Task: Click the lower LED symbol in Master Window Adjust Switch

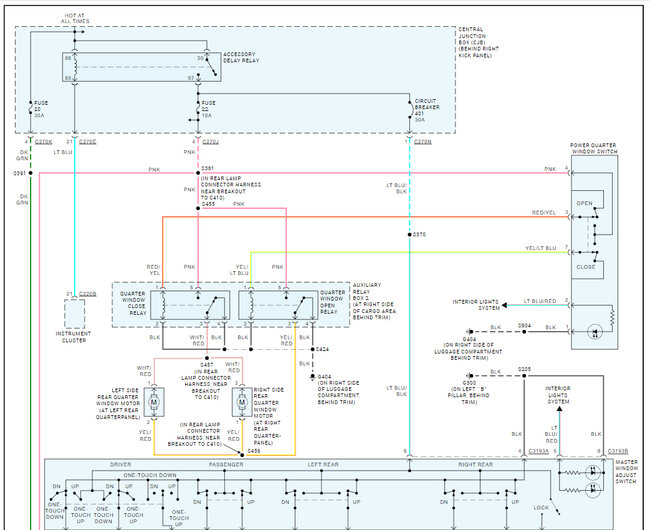Action: (x=592, y=490)
